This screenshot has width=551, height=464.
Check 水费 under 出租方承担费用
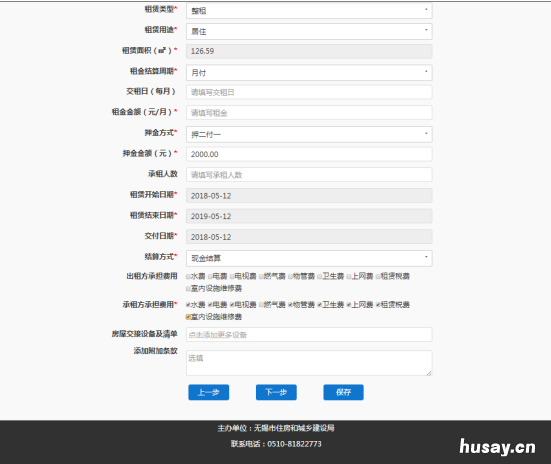[188, 277]
